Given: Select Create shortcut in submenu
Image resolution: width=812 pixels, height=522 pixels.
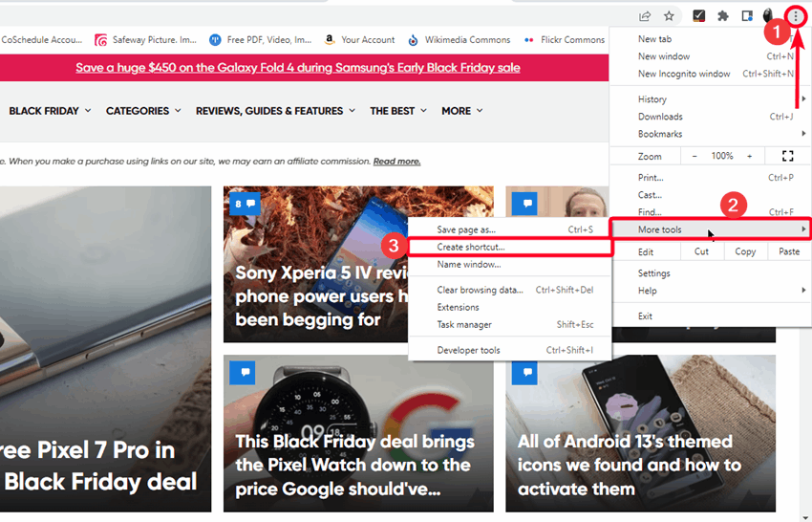Looking at the screenshot, I should click(x=509, y=247).
